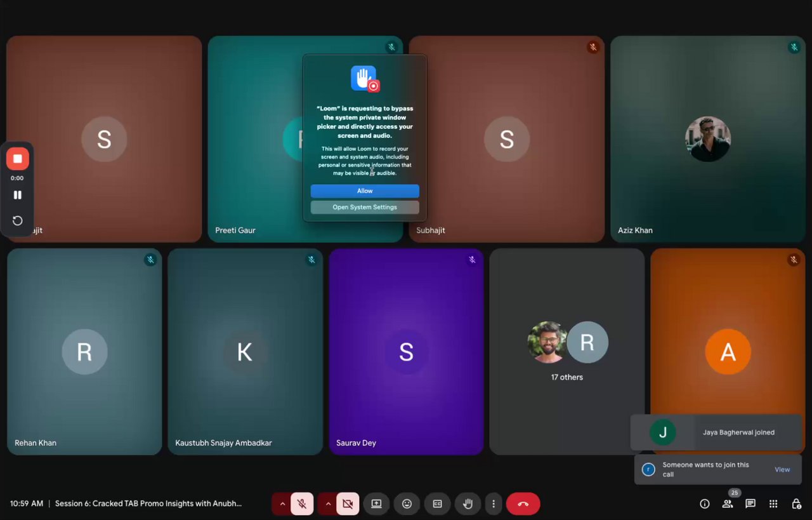Click the Saurav Dey name label
This screenshot has width=812, height=520.
point(356,443)
